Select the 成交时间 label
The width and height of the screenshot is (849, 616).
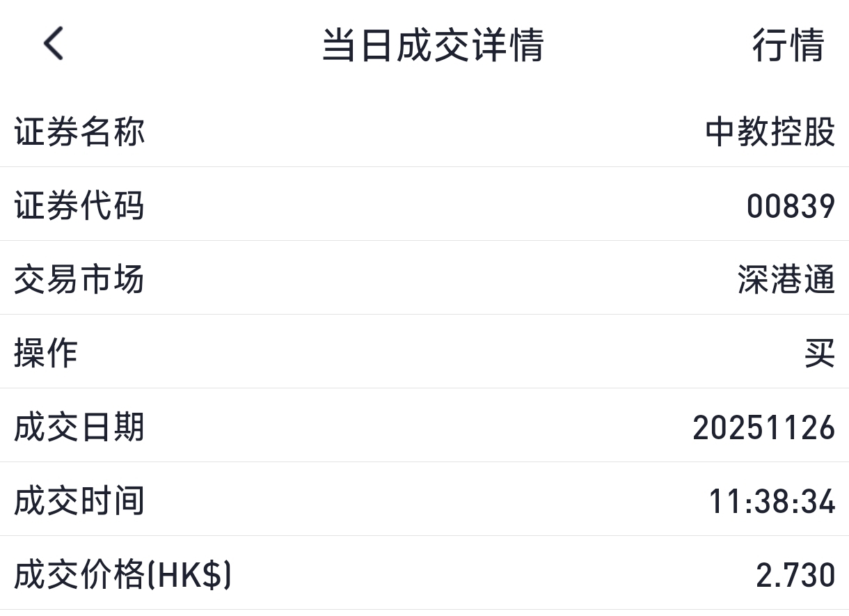pyautogui.click(x=79, y=501)
